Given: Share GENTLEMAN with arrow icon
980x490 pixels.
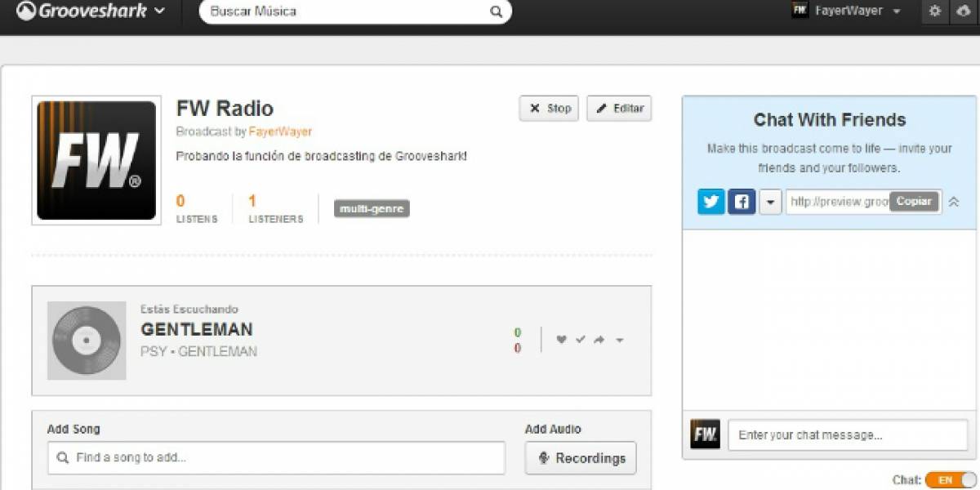Looking at the screenshot, I should [599, 340].
